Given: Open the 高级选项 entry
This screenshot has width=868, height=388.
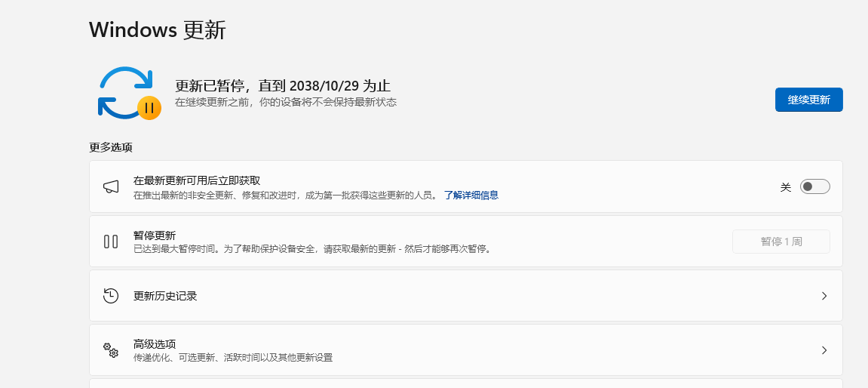Looking at the screenshot, I should click(x=465, y=350).
